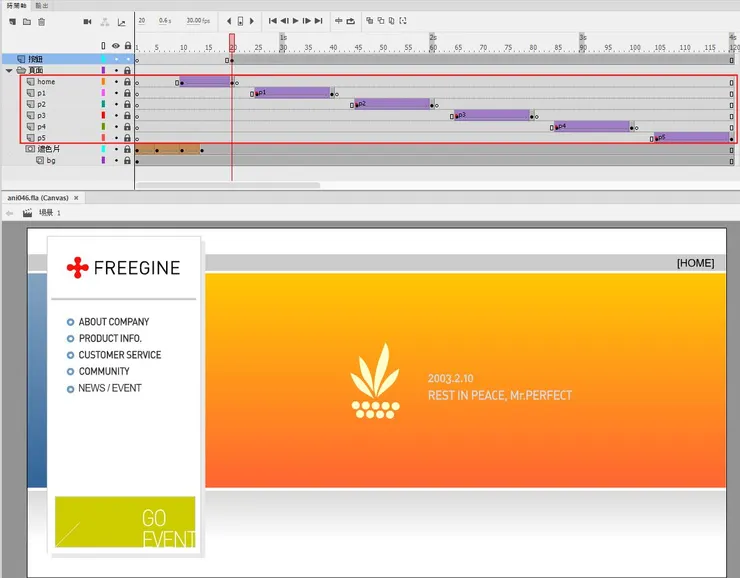Click the modify markers icon
Viewport: 740px width, 578px height.
click(403, 21)
